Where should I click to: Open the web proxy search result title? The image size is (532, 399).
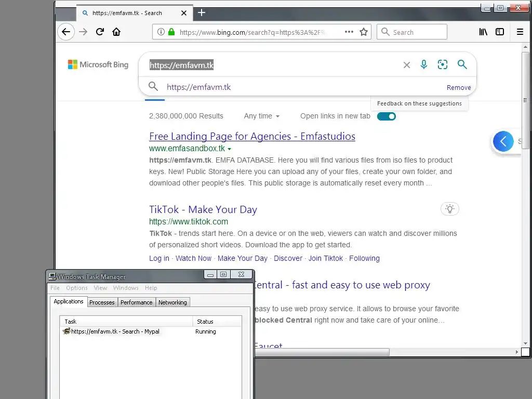pos(342,285)
